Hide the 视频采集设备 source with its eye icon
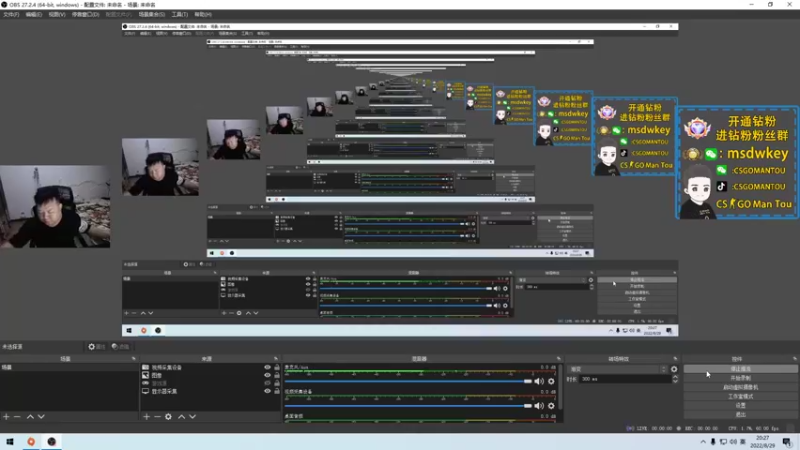This screenshot has height=450, width=800. 267,367
